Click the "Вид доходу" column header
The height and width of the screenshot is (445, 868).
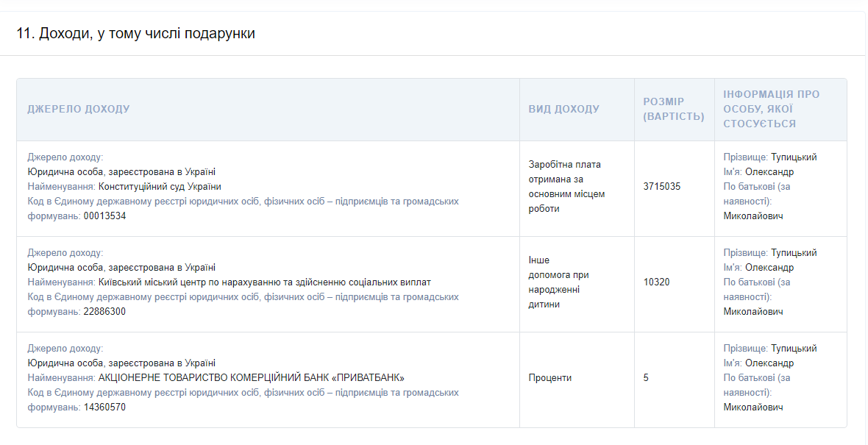pos(563,109)
